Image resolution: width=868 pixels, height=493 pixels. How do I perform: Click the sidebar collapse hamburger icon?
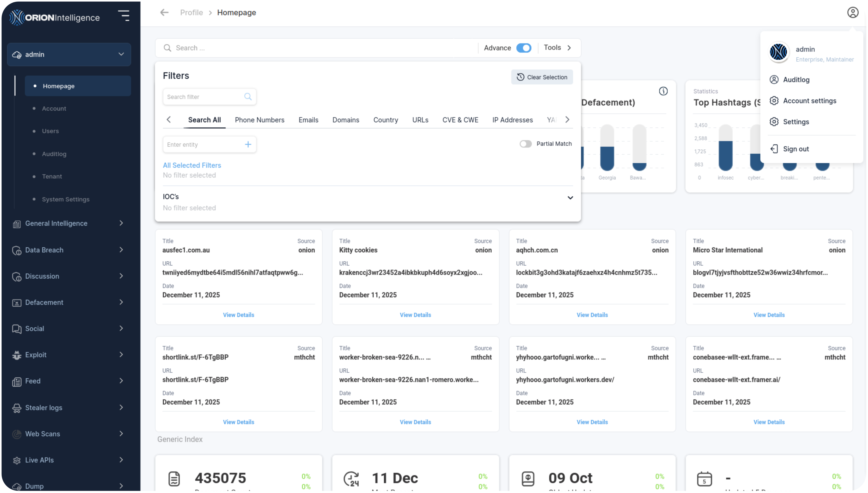pyautogui.click(x=124, y=16)
